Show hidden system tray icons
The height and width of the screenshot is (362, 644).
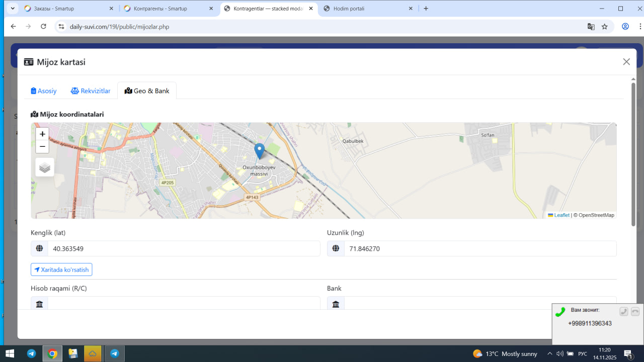pyautogui.click(x=549, y=353)
